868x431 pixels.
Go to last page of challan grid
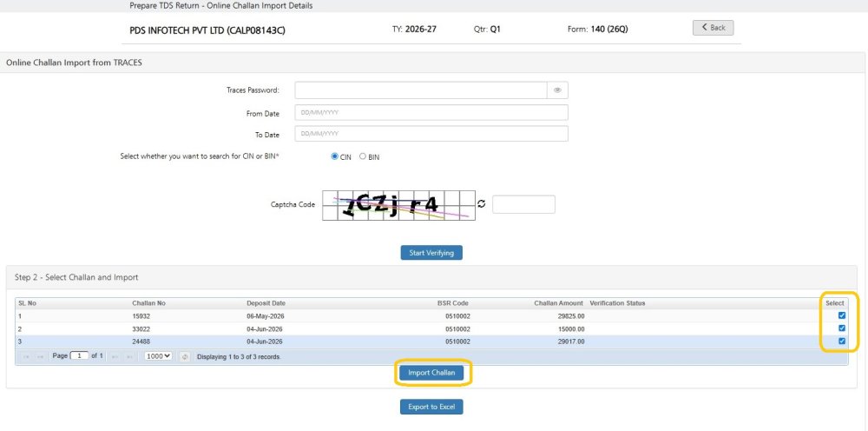[129, 356]
